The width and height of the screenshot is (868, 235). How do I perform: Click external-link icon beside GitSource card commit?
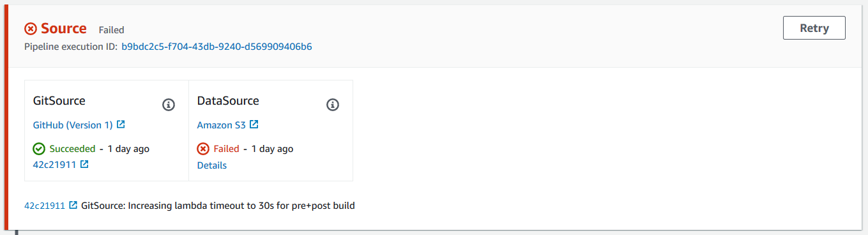84,164
